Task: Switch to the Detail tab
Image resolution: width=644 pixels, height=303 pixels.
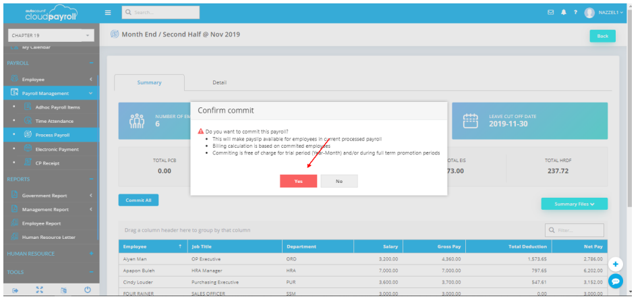Action: [x=219, y=82]
